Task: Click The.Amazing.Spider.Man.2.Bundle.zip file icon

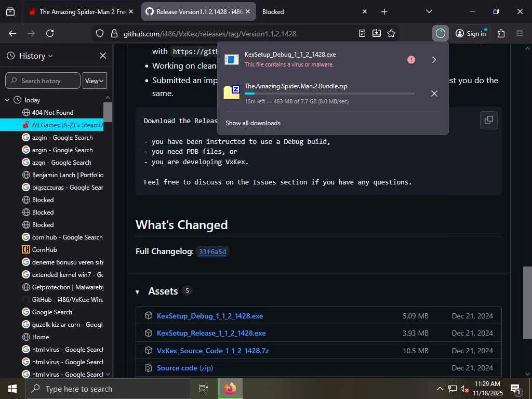Action: pos(232,92)
